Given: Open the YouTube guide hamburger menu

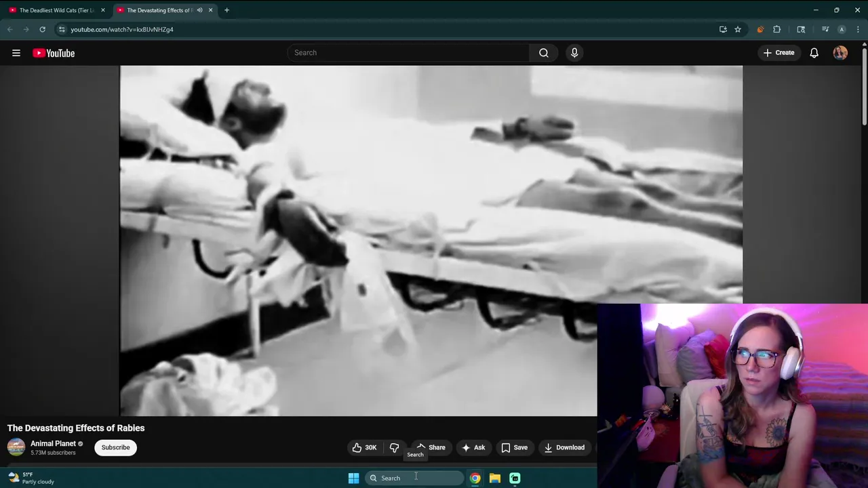Looking at the screenshot, I should pyautogui.click(x=16, y=53).
